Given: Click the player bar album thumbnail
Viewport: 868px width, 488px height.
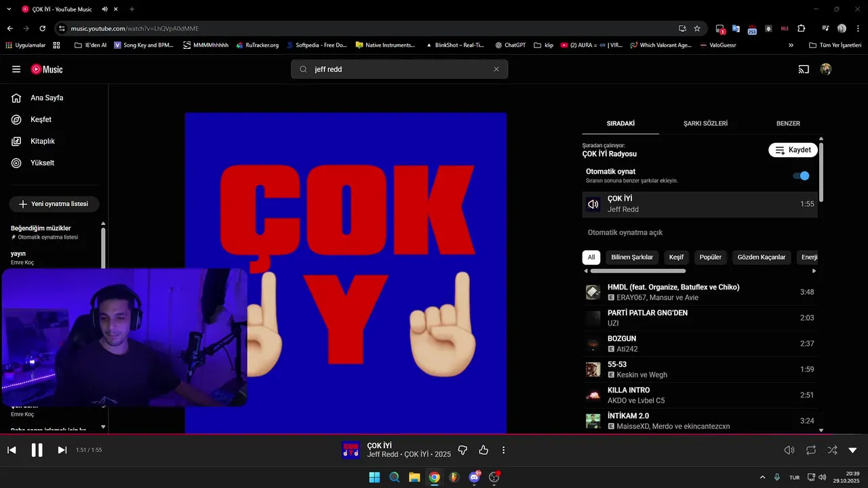Looking at the screenshot, I should pyautogui.click(x=351, y=450).
